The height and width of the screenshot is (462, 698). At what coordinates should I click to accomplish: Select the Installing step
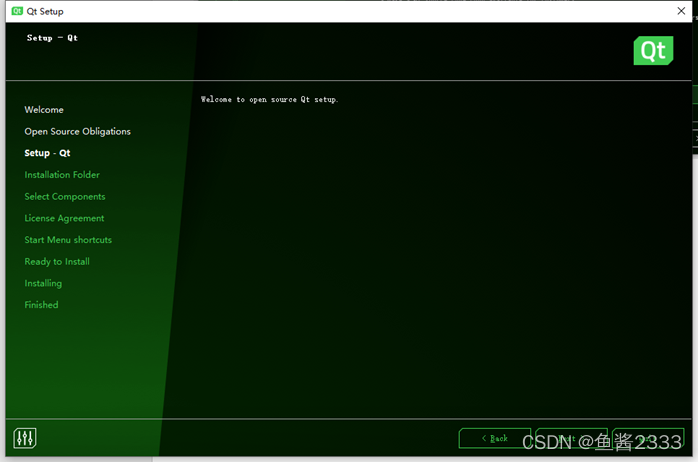(x=43, y=284)
